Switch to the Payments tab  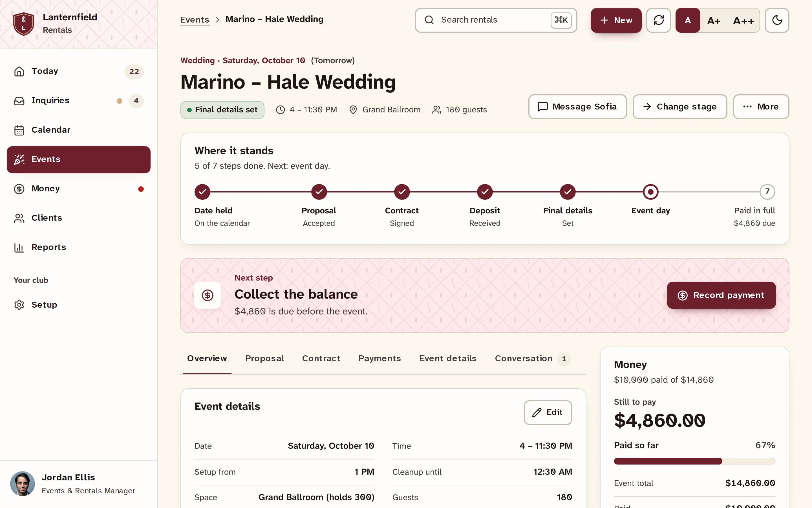(x=379, y=358)
